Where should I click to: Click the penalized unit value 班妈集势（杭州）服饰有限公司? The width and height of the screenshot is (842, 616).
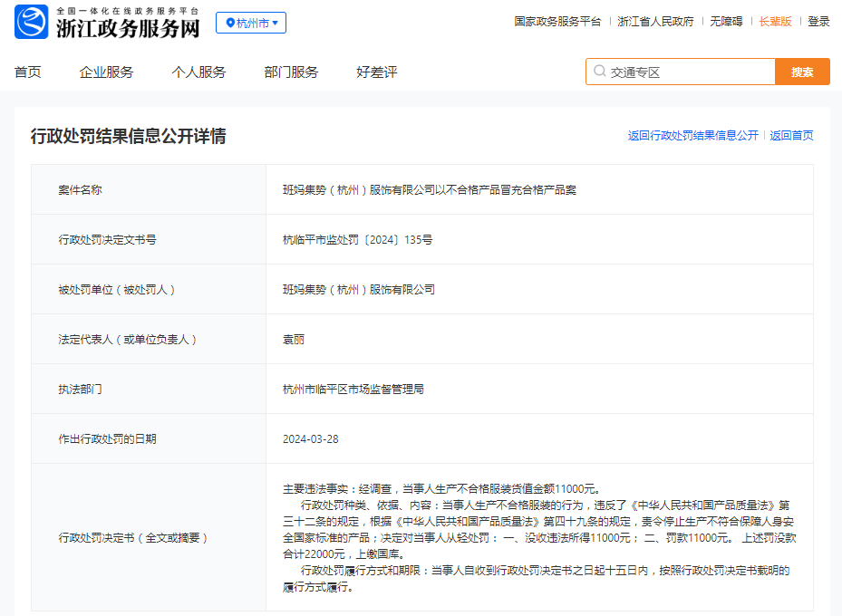359,290
